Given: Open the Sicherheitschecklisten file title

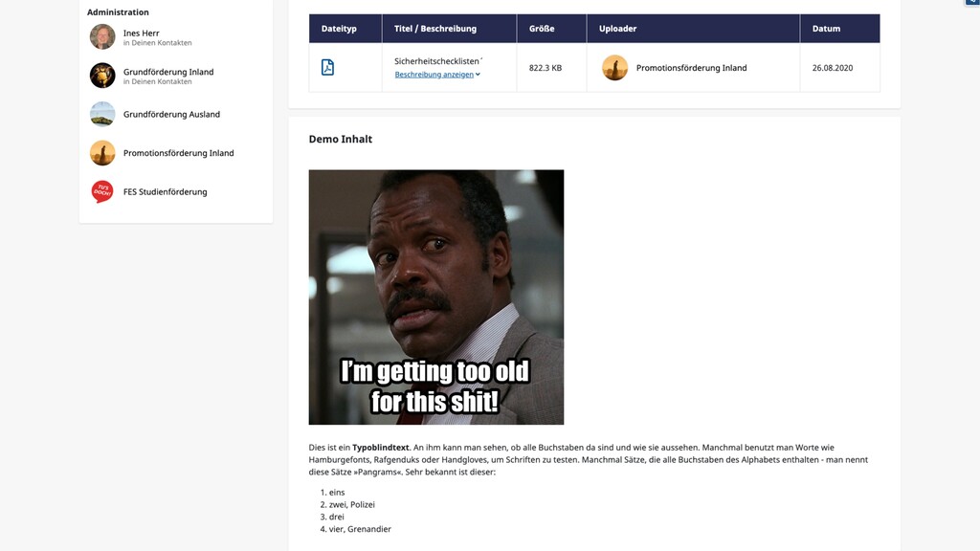Looking at the screenshot, I should 436,61.
